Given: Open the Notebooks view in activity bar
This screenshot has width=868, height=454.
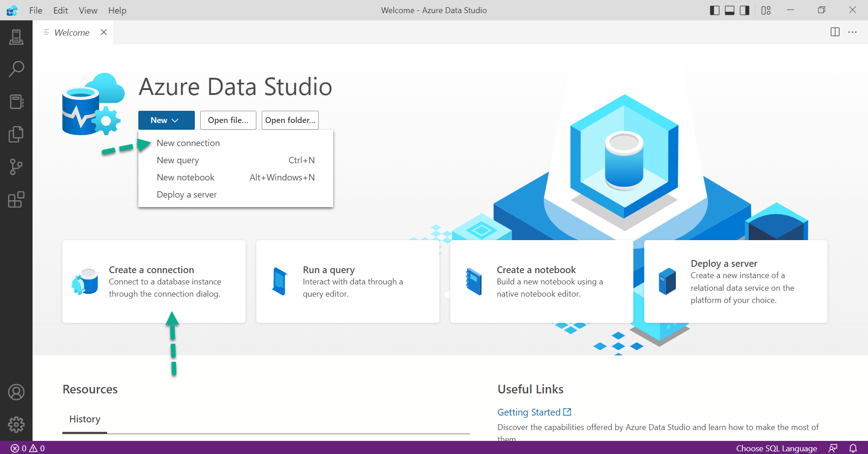Looking at the screenshot, I should [16, 102].
